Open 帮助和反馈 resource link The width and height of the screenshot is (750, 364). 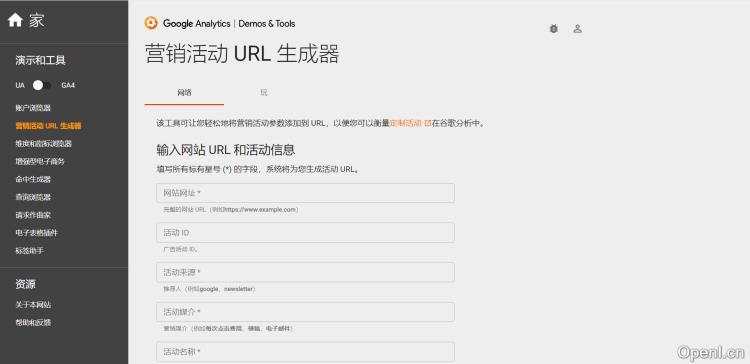(33, 323)
